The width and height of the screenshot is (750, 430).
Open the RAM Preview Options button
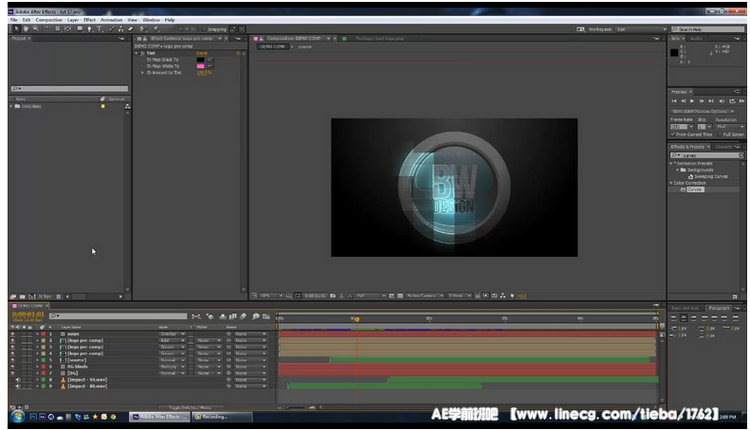tap(703, 111)
